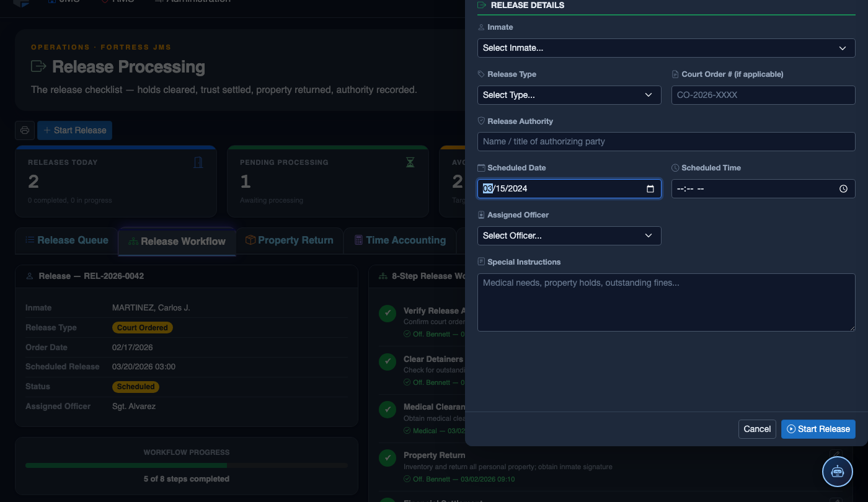Click the Scheduled status badge
Image resolution: width=868 pixels, height=502 pixels.
coord(136,387)
